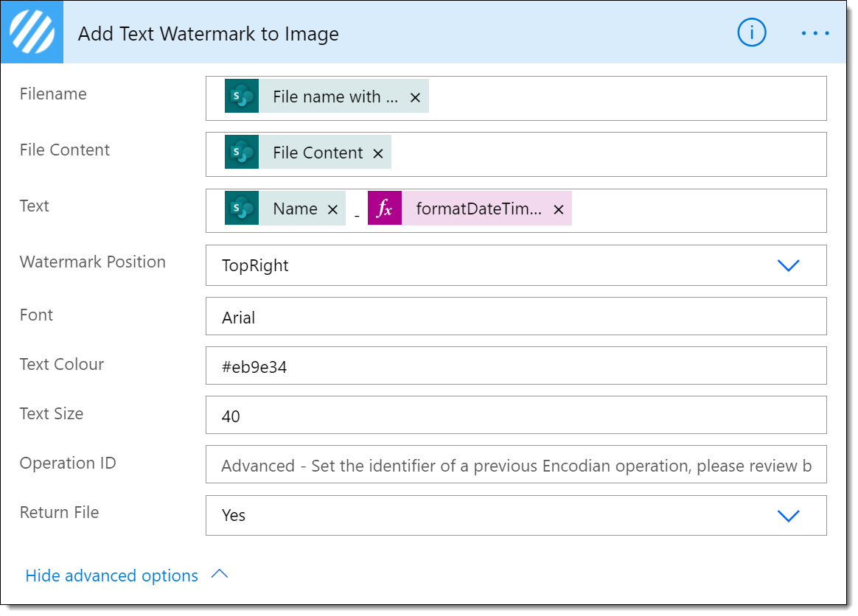This screenshot has height=616, width=858.
Task: Expand the Return File dropdown
Action: tap(788, 515)
